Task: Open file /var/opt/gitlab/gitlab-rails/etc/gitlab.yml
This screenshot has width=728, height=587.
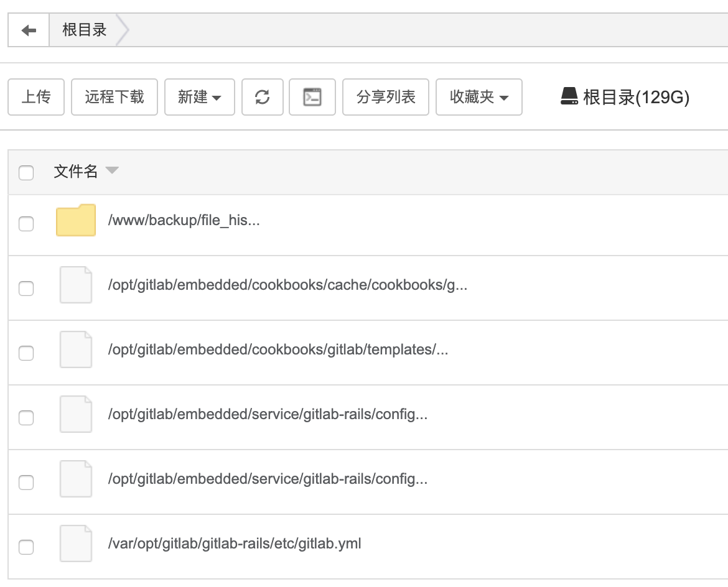Action: click(235, 543)
